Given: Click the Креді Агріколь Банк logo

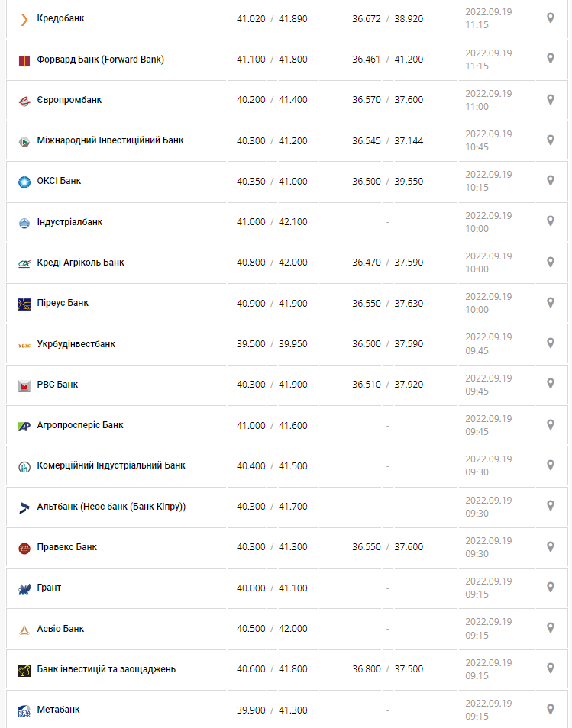Looking at the screenshot, I should (x=24, y=263).
